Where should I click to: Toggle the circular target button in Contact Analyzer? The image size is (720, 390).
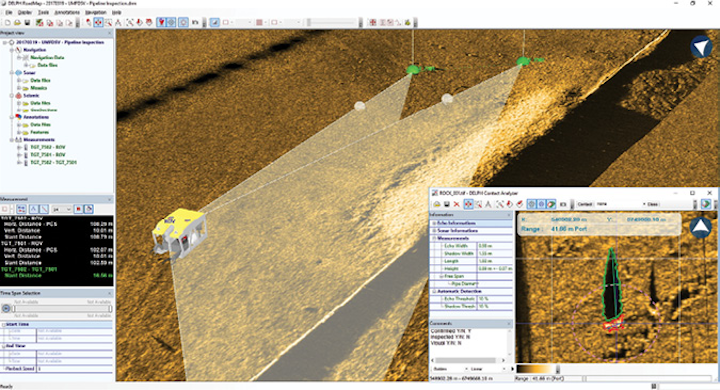tap(531, 204)
